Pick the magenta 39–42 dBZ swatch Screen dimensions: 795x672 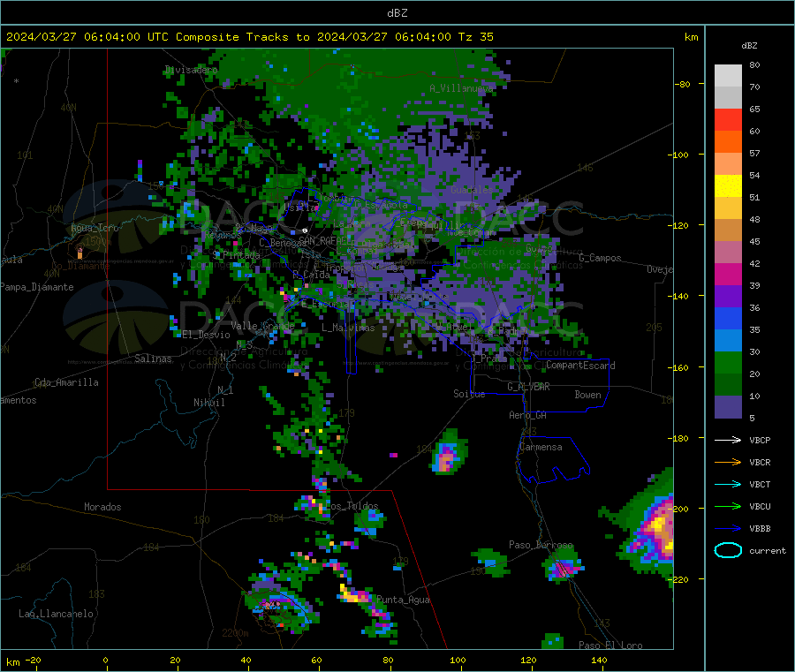tap(728, 274)
